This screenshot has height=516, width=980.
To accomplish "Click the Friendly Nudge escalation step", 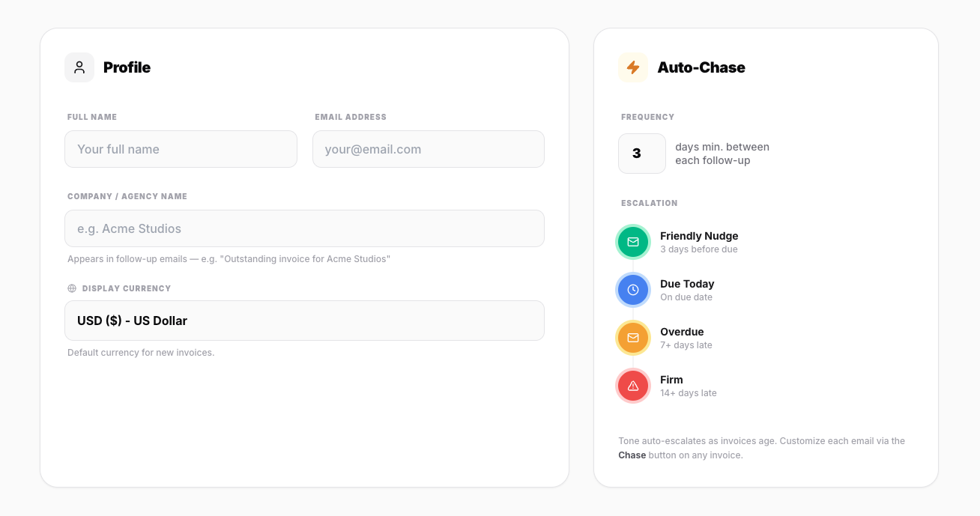I will click(698, 236).
